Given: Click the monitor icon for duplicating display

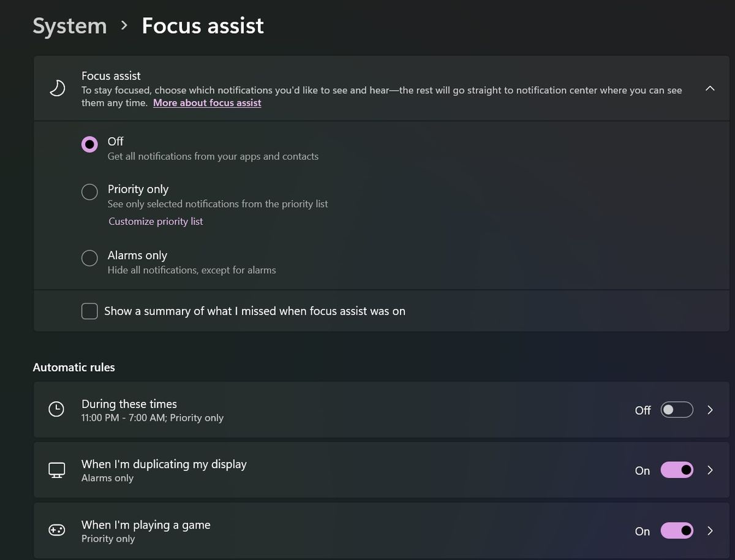Looking at the screenshot, I should click(56, 470).
